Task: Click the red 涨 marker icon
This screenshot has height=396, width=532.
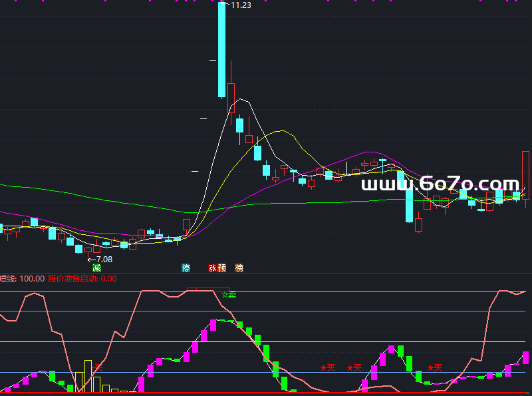Action: (213, 268)
